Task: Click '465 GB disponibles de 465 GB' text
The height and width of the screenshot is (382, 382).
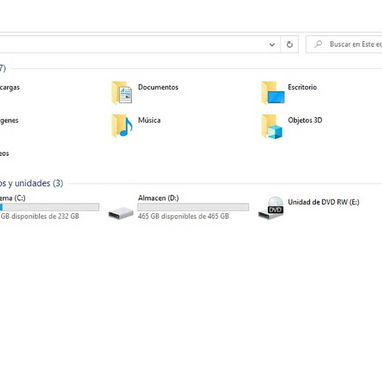Action: pyautogui.click(x=183, y=216)
